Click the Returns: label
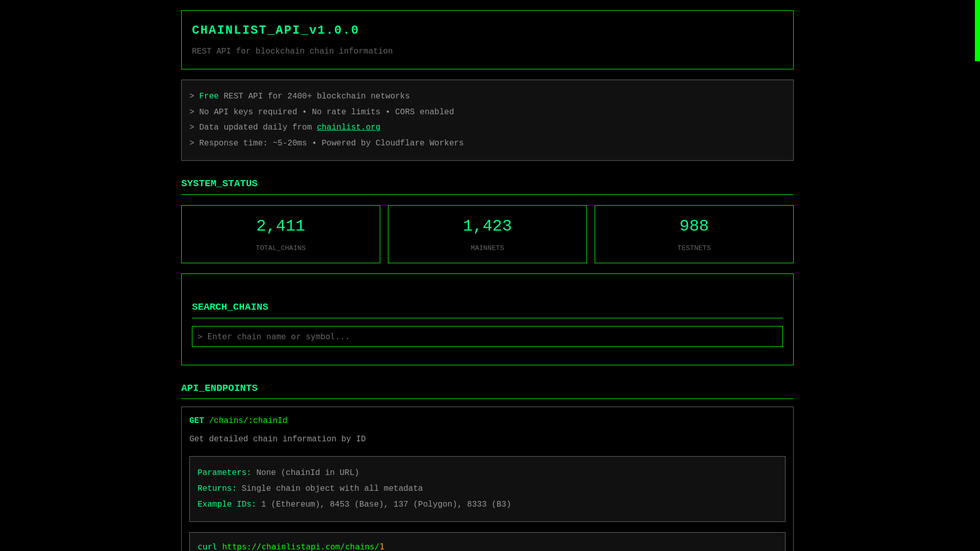The height and width of the screenshot is (551, 980). pos(217,489)
